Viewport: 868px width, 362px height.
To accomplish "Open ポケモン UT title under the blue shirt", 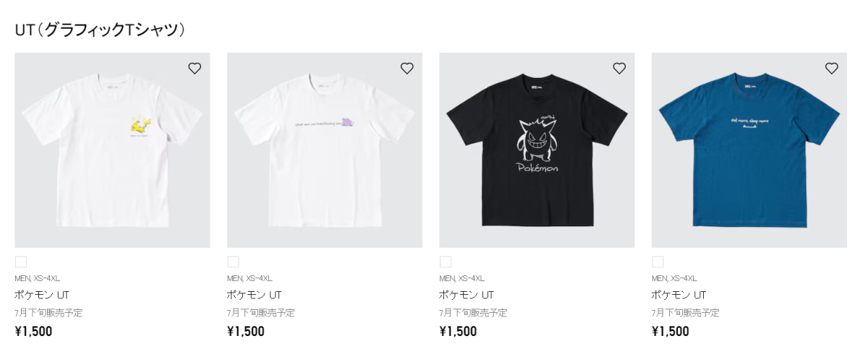I will pyautogui.click(x=679, y=295).
